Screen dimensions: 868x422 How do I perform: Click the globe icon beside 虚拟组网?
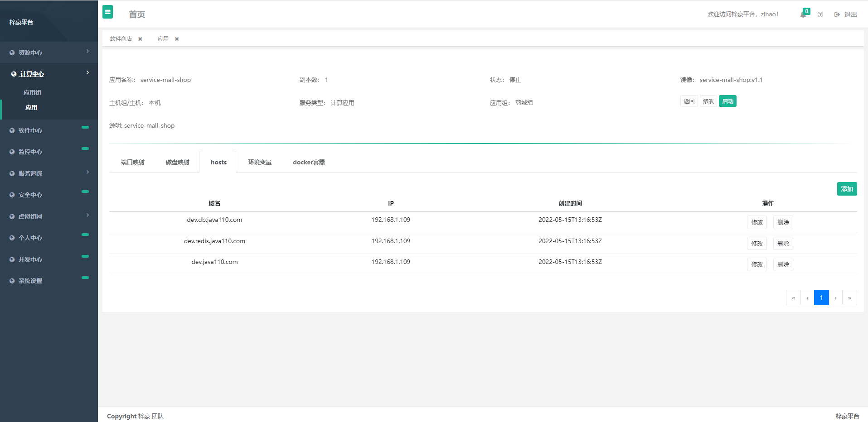[12, 216]
